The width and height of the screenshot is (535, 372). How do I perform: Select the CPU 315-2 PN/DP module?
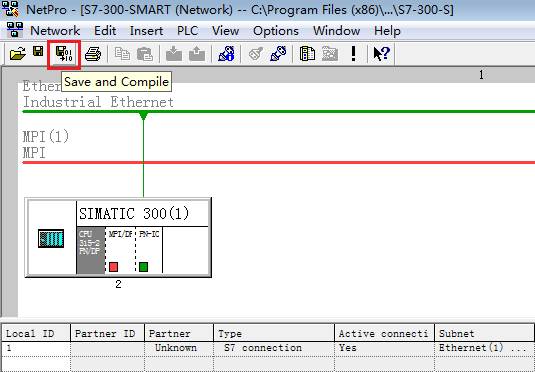coord(90,250)
